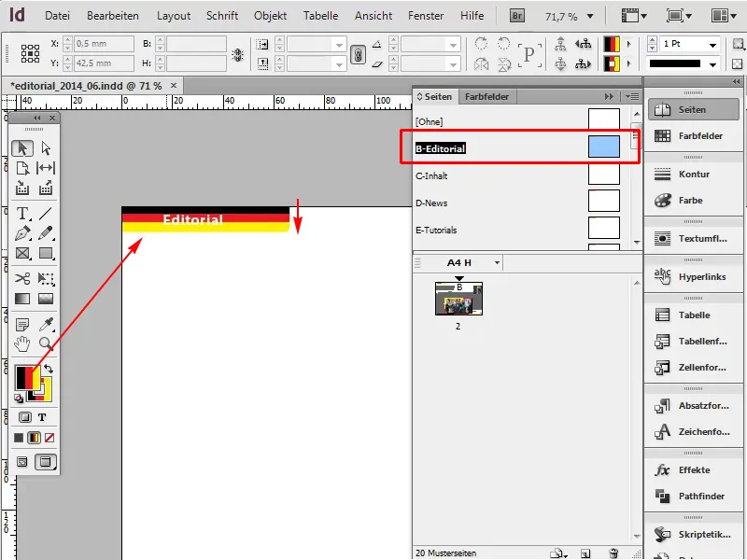Launch Bridge via Br button
This screenshot has height=560, width=747.
point(515,15)
